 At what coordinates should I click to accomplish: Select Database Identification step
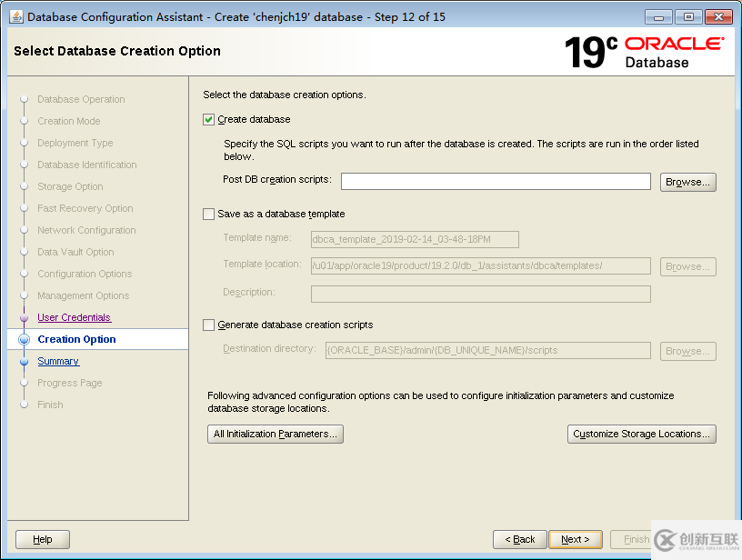(x=87, y=165)
